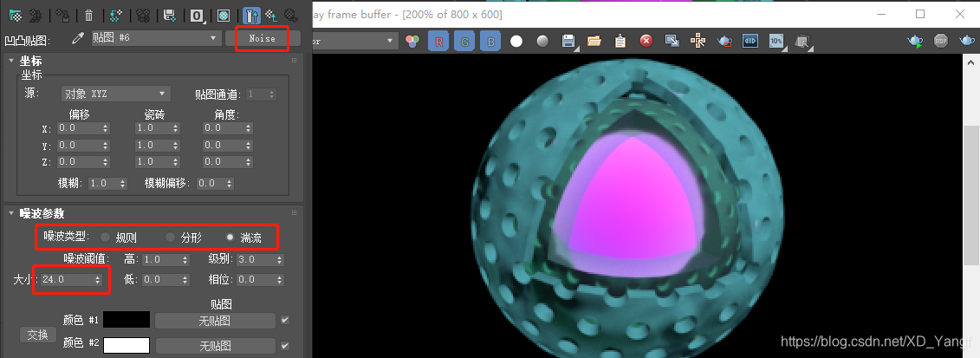The image size is (980, 358).
Task: Put material to library icon
Action: pyautogui.click(x=169, y=15)
